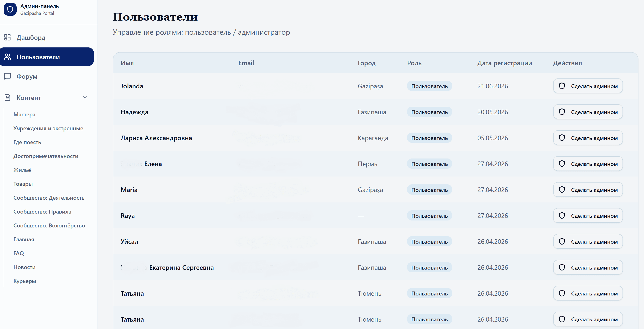The image size is (644, 329).
Task: Click date 21.06.2026
Action: (493, 86)
